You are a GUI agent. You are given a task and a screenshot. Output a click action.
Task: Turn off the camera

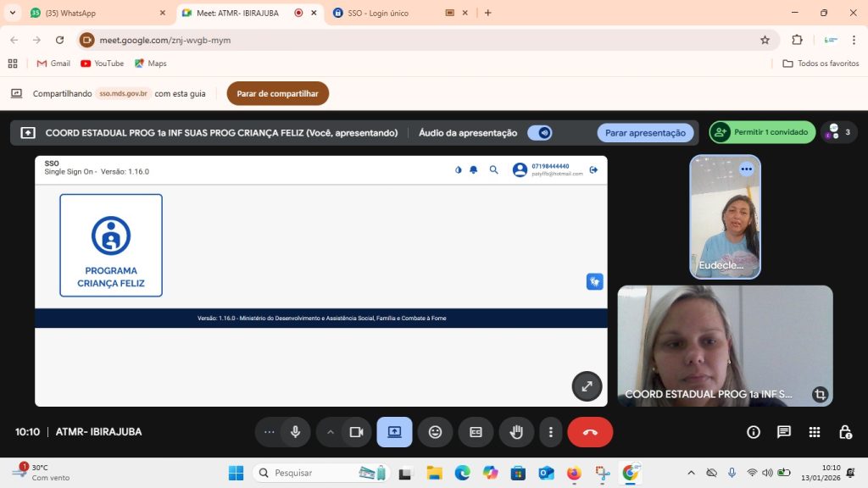pyautogui.click(x=356, y=432)
